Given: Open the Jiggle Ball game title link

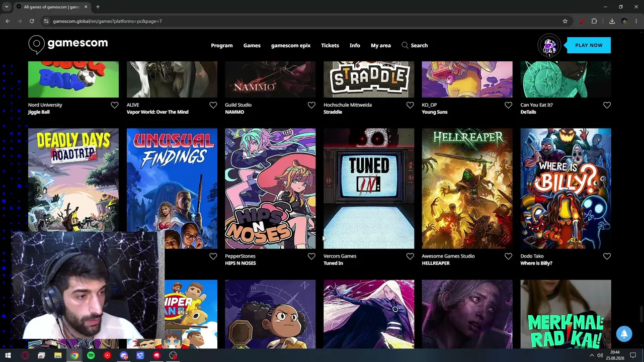Looking at the screenshot, I should [x=39, y=112].
